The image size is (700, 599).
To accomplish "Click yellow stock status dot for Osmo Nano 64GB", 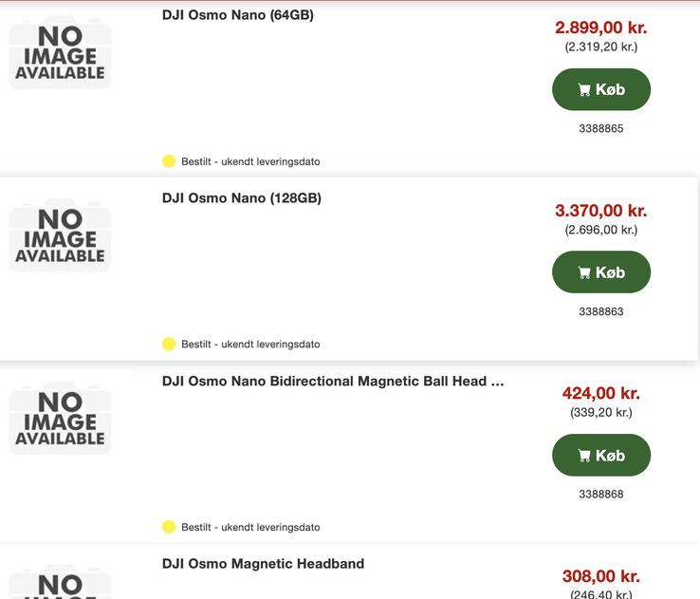I will (x=169, y=161).
